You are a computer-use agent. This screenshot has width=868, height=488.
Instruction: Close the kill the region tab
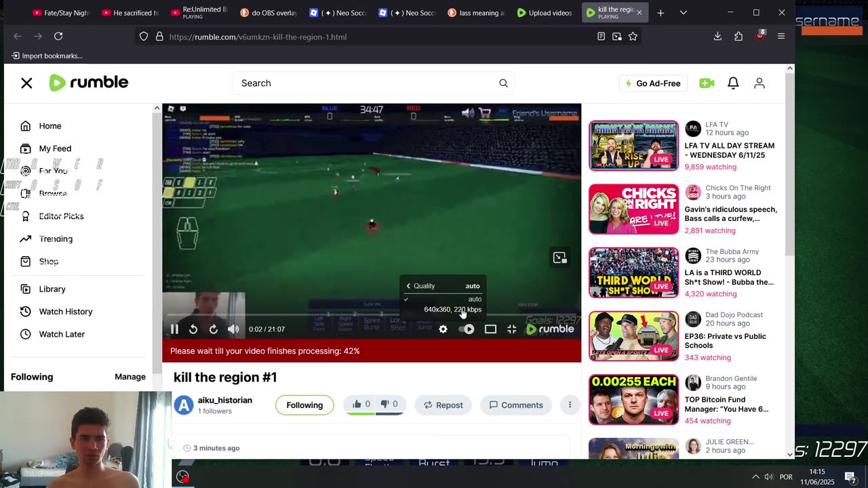(x=639, y=13)
